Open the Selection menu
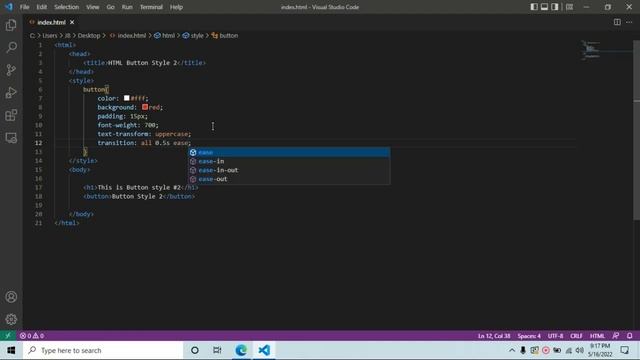640x360 pixels. [67, 7]
